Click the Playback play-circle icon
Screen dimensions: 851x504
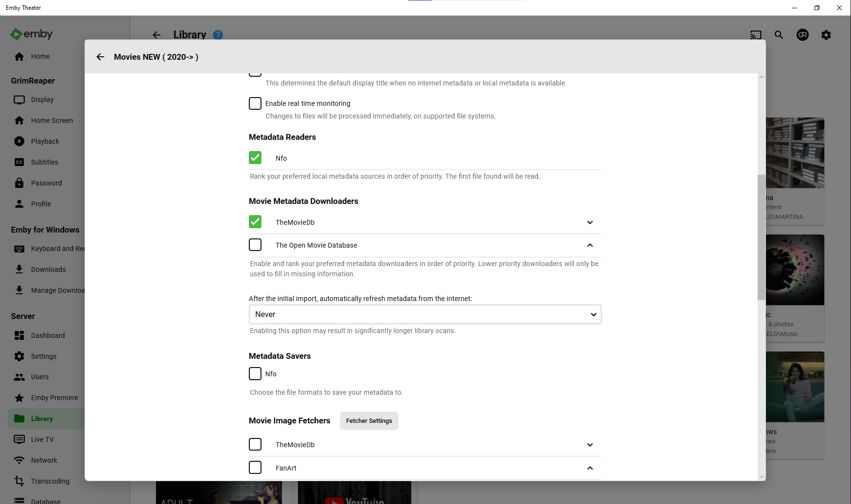[19, 141]
